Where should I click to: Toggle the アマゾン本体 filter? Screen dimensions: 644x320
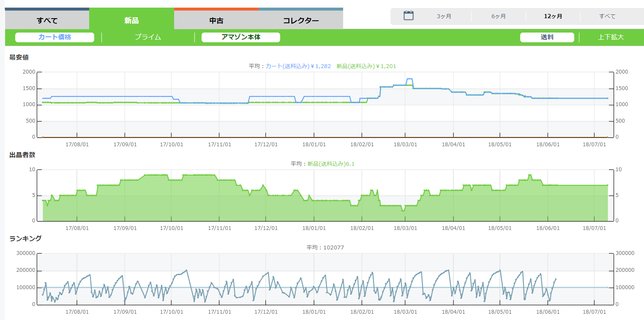(241, 37)
